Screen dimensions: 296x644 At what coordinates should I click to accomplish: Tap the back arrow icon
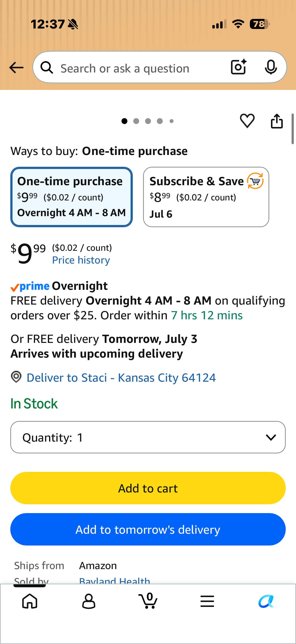coord(16,68)
